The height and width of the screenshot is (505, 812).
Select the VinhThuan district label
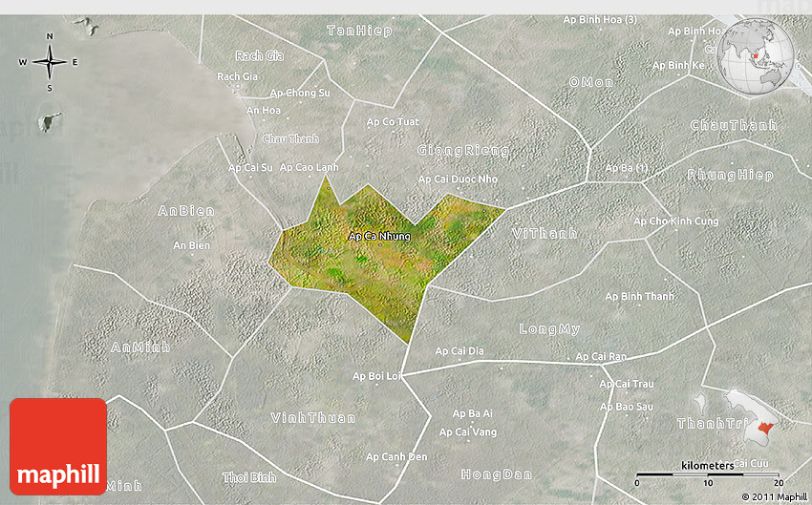[312, 418]
